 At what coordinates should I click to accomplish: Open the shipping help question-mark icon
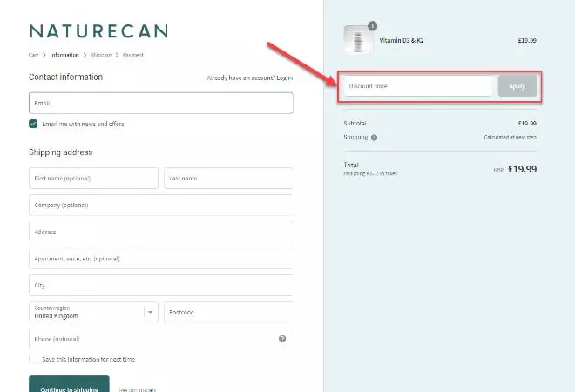click(x=374, y=138)
